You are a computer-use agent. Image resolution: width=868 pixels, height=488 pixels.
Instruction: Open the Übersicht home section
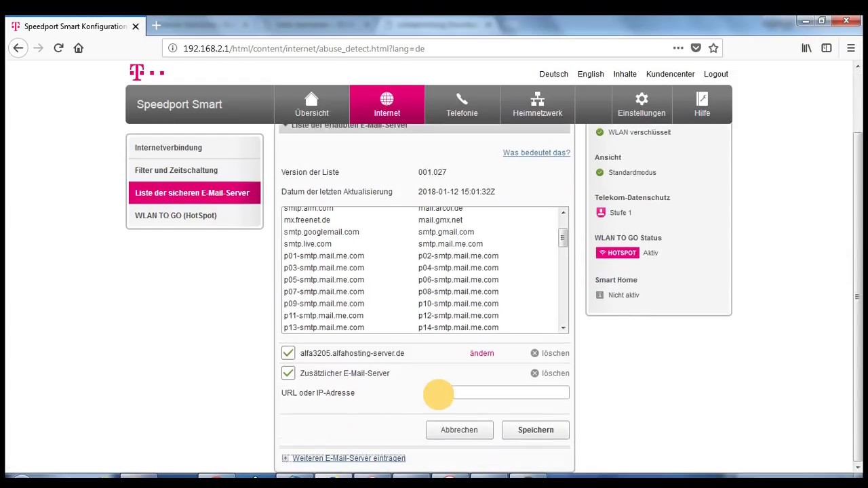tap(312, 104)
